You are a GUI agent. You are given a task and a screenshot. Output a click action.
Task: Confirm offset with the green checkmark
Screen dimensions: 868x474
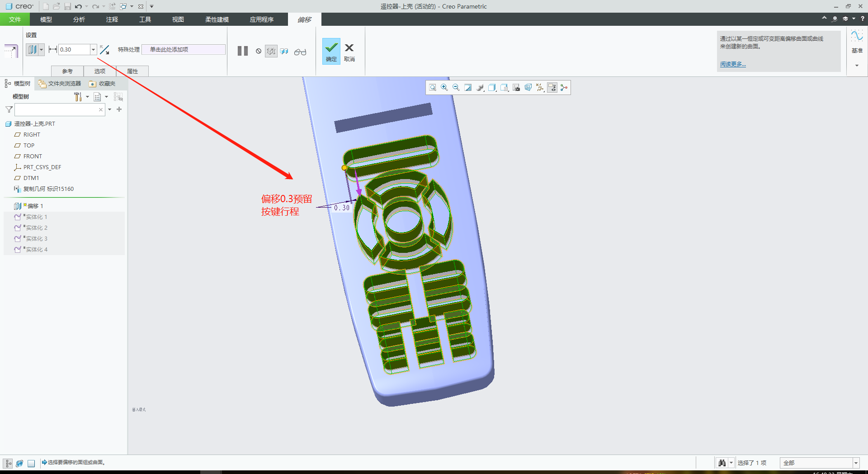coord(331,51)
